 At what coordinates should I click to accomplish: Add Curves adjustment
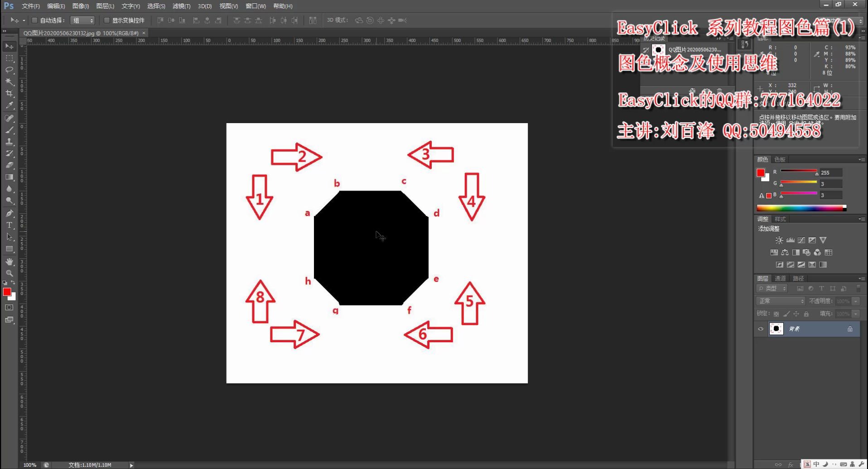pyautogui.click(x=801, y=240)
